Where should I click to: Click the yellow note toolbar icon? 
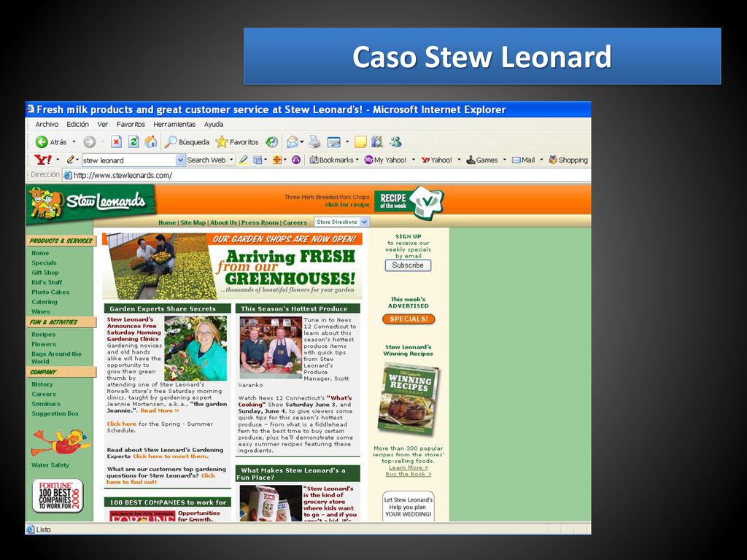click(360, 142)
